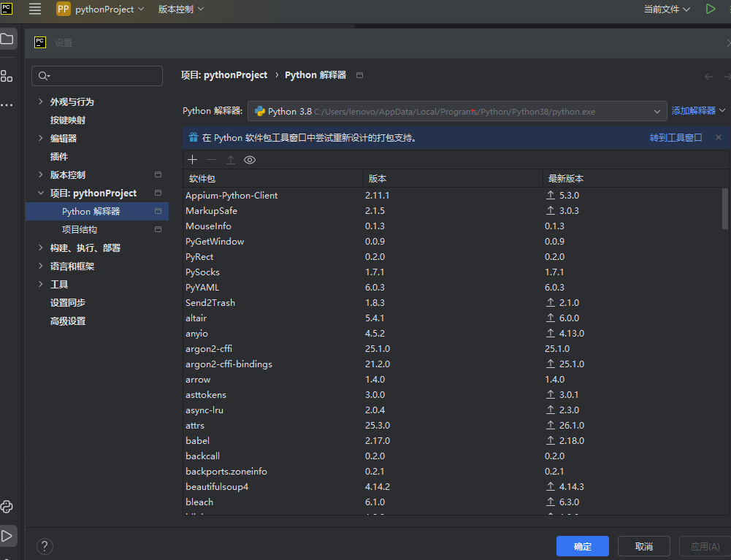
Task: Upgrade selected package arrow icon
Action: 230,160
